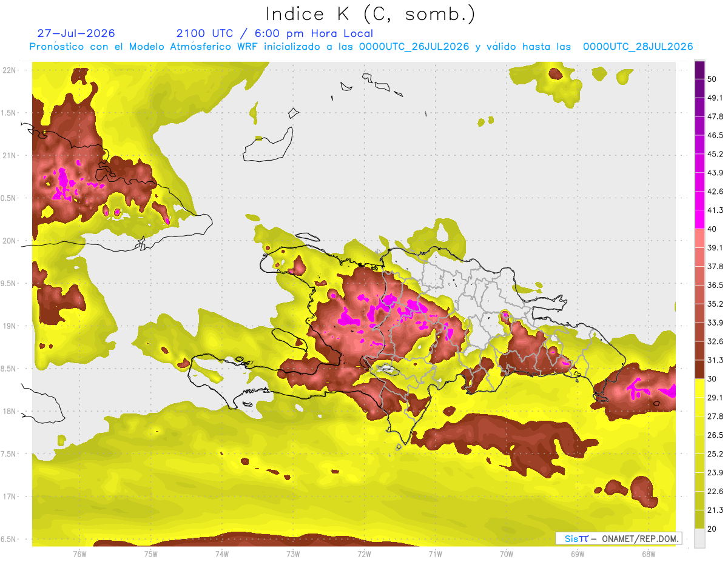
Task: Click the '42.6' color scale value
Action: point(715,192)
